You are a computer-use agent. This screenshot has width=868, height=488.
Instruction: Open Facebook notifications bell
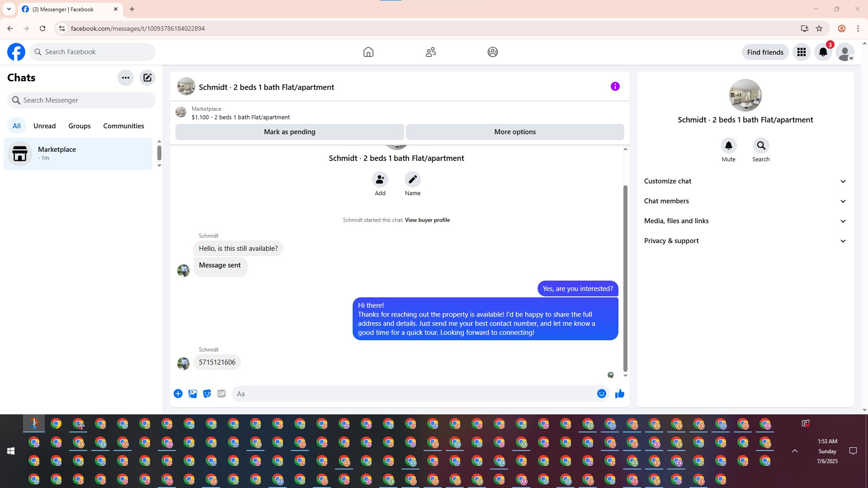(x=823, y=52)
